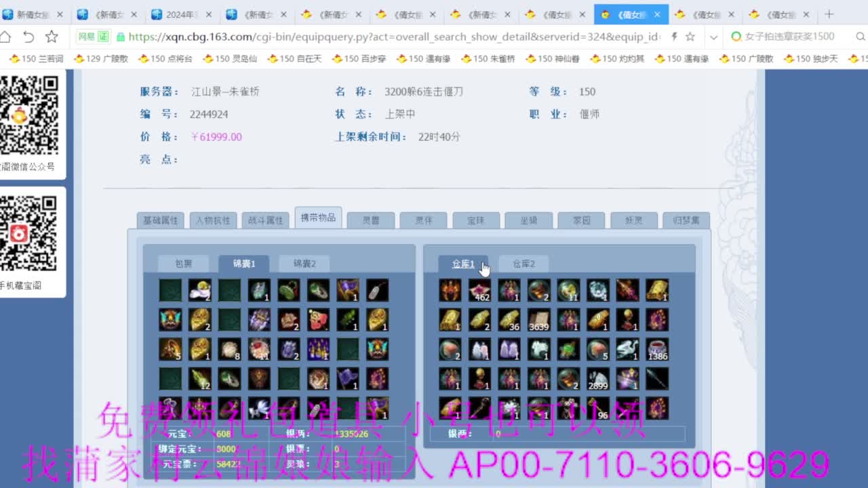
Task: Switch to the 基础属性 tab
Action: [x=160, y=220]
